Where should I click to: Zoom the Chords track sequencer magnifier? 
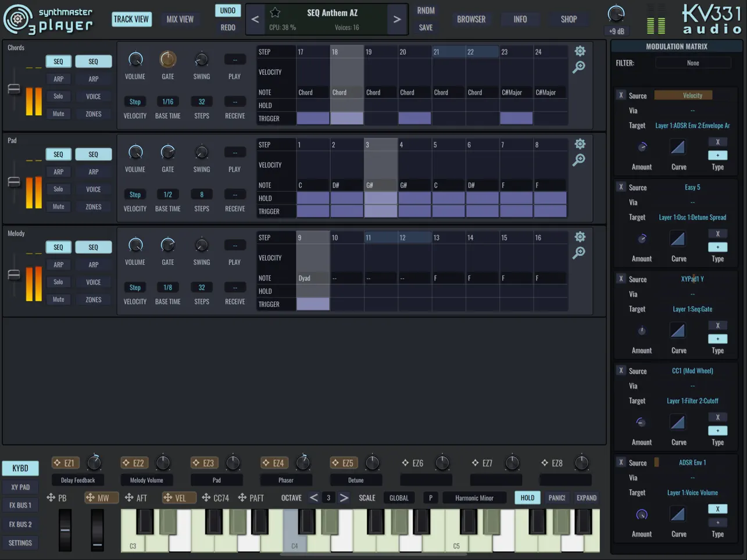point(579,67)
